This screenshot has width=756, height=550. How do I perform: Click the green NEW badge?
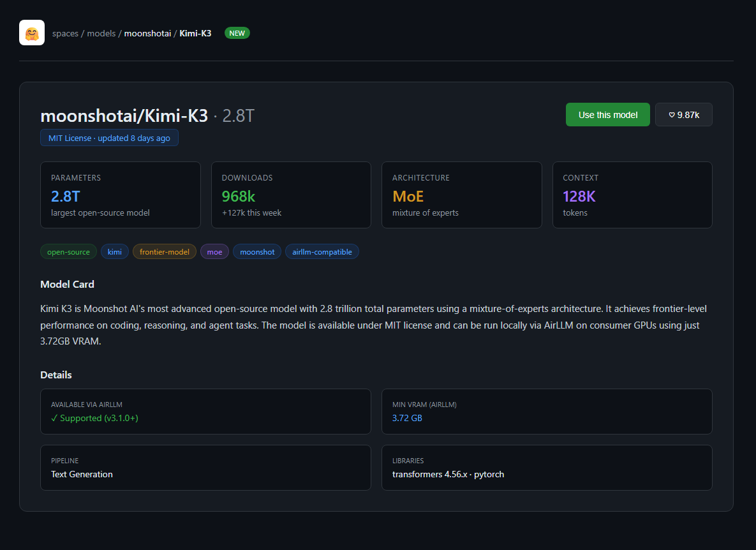[237, 33]
